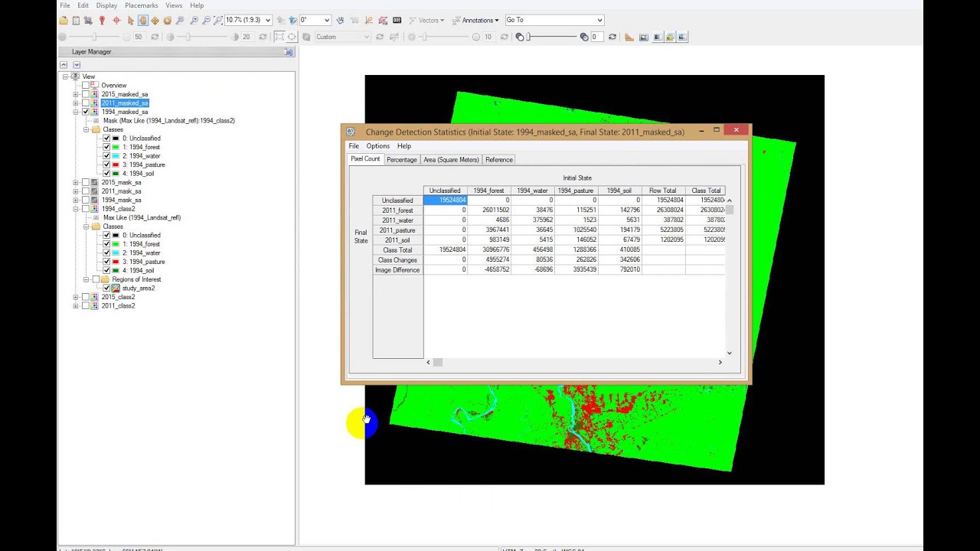Viewport: 980px width, 551px height.
Task: Zoom to full extent
Action: [219, 21]
